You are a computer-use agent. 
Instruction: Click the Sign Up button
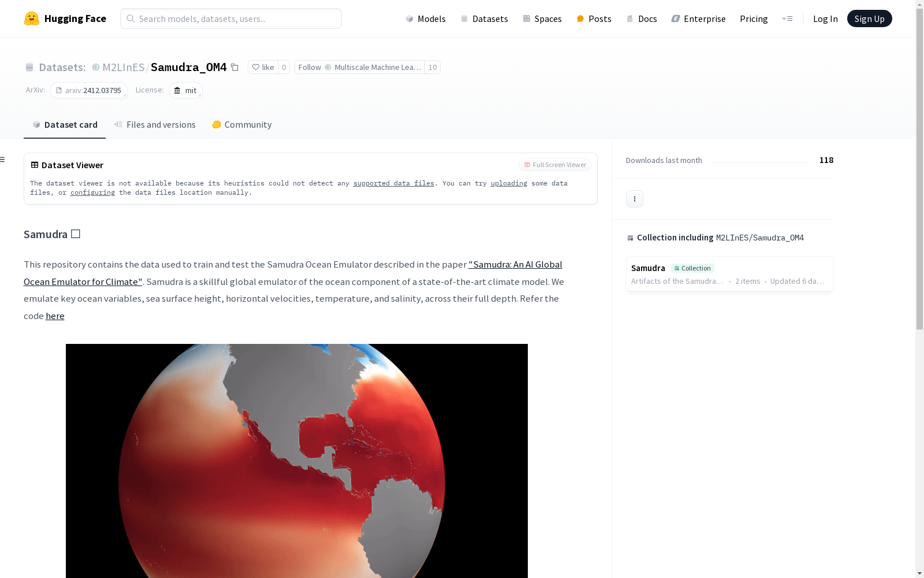(x=869, y=18)
